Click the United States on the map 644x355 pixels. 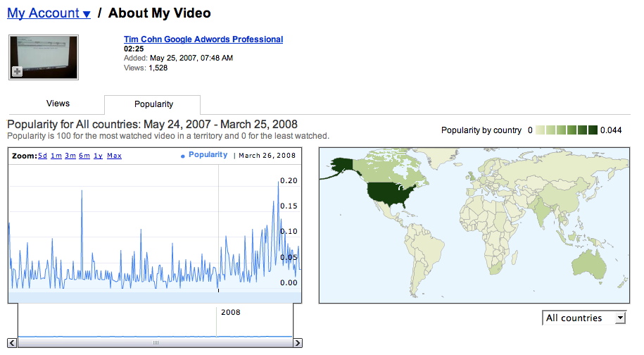(x=391, y=192)
